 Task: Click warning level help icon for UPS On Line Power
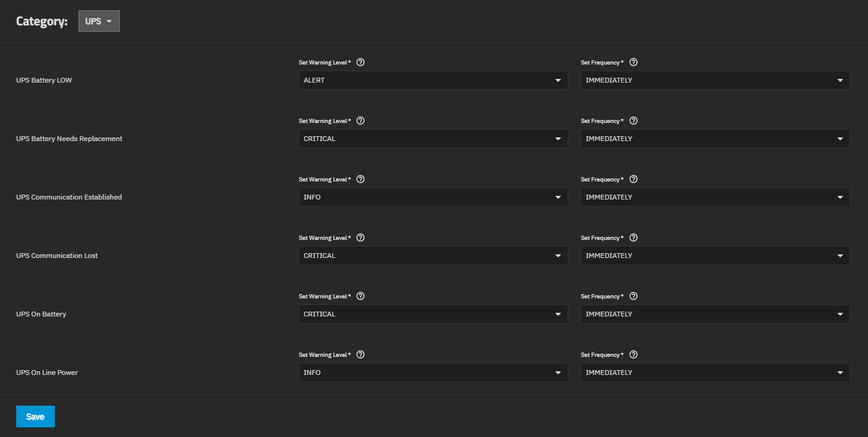[x=360, y=354]
